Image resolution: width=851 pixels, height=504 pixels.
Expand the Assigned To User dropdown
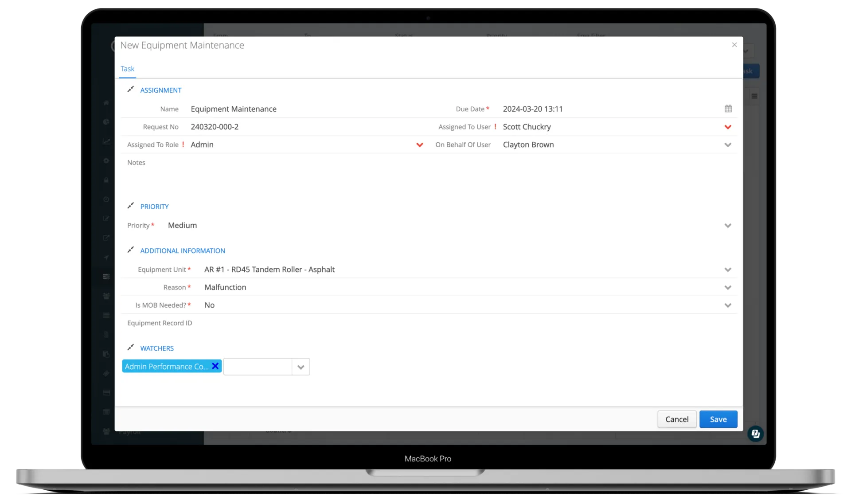pyautogui.click(x=728, y=127)
